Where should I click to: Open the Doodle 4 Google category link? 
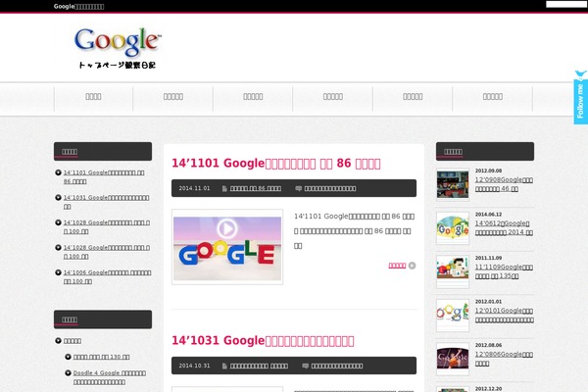click(110, 377)
